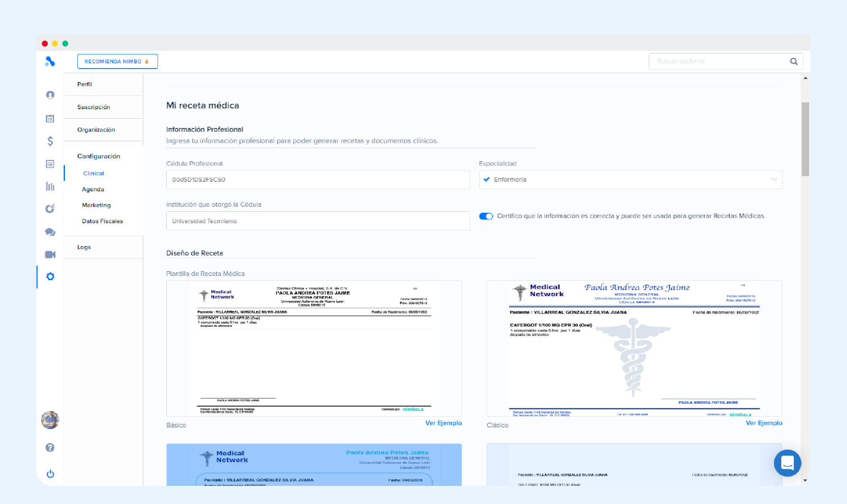Click the dollar sign billing icon
The image size is (847, 504).
[50, 141]
